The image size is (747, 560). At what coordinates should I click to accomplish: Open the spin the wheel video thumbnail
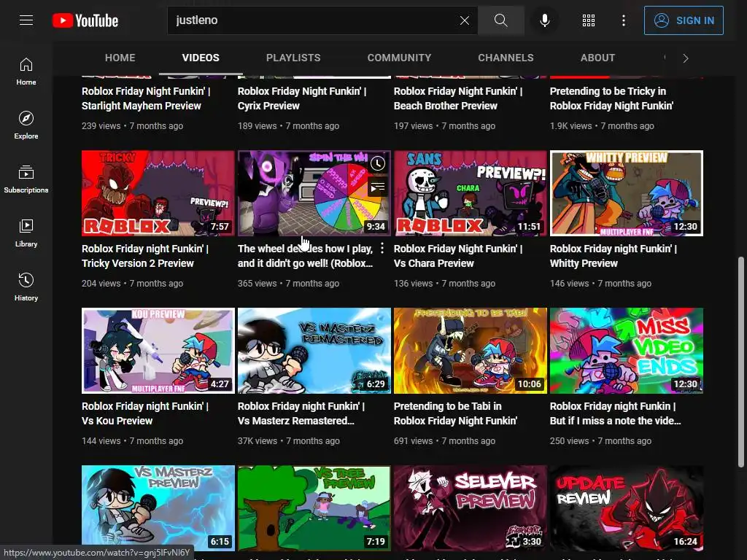[x=314, y=193]
